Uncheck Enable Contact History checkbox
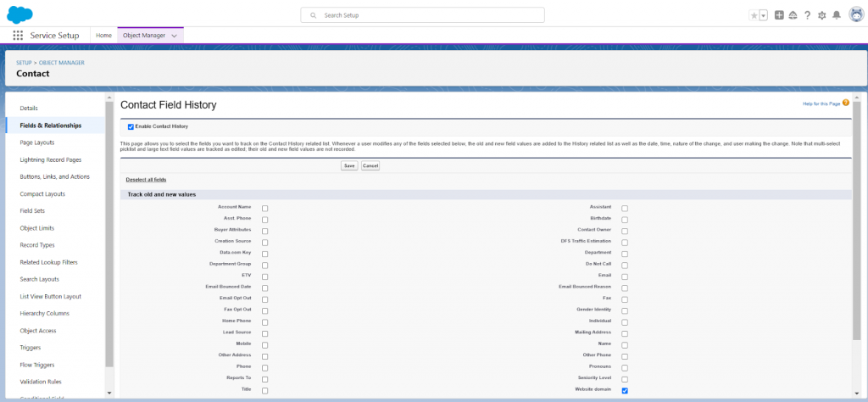This screenshot has height=402, width=868. [131, 126]
